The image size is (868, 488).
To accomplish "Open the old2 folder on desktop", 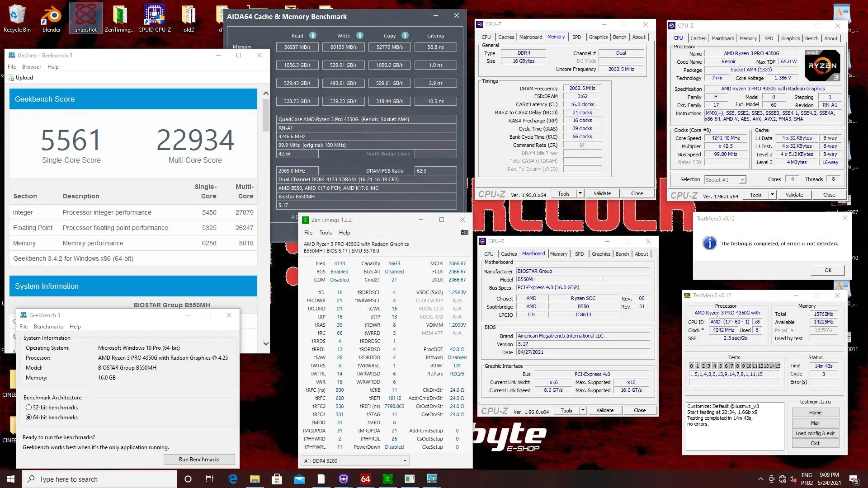I will point(189,18).
